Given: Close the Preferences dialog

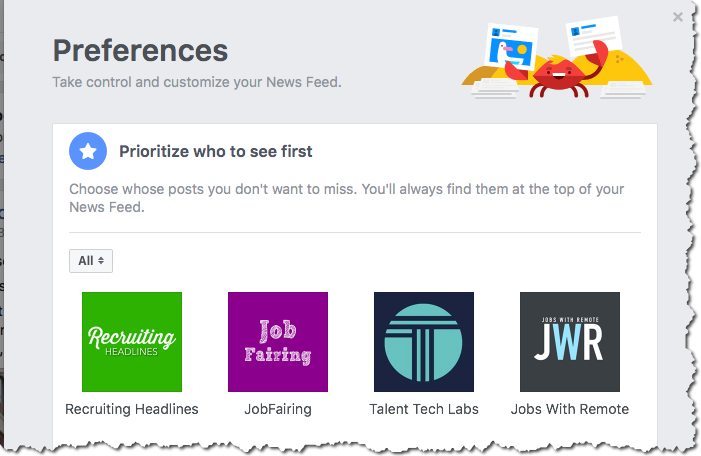Looking at the screenshot, I should coord(678,17).
